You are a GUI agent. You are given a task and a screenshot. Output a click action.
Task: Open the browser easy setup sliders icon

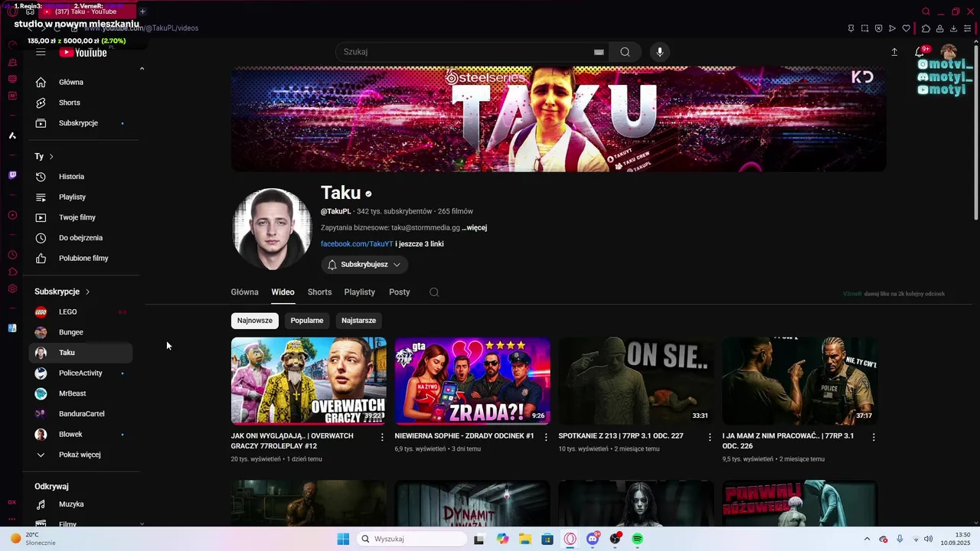point(968,28)
